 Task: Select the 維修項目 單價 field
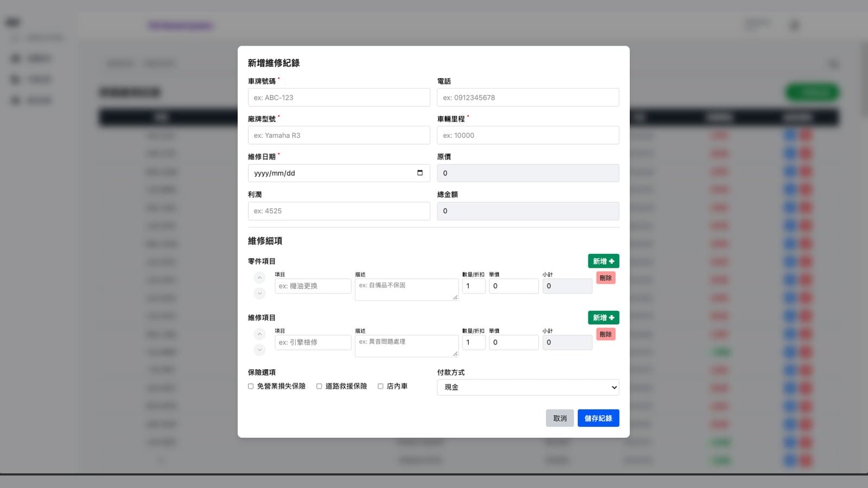514,342
